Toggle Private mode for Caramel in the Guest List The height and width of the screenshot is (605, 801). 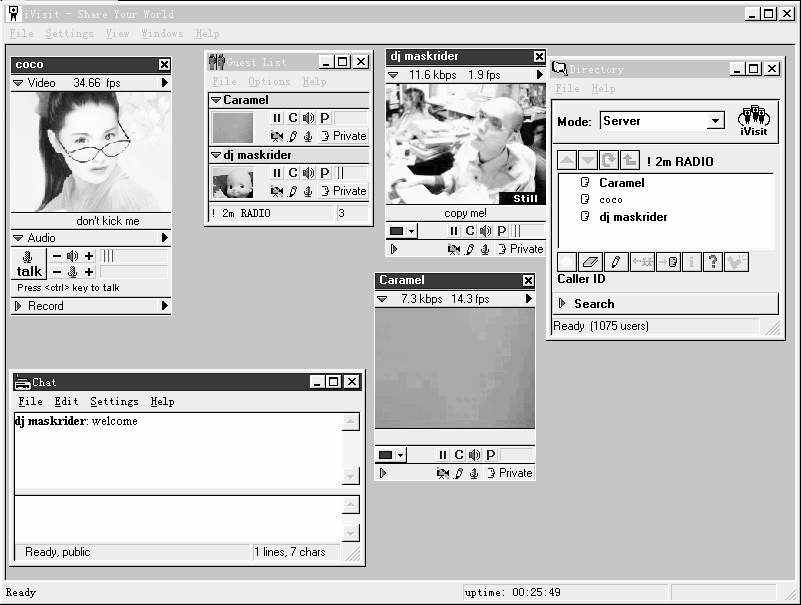pos(343,136)
